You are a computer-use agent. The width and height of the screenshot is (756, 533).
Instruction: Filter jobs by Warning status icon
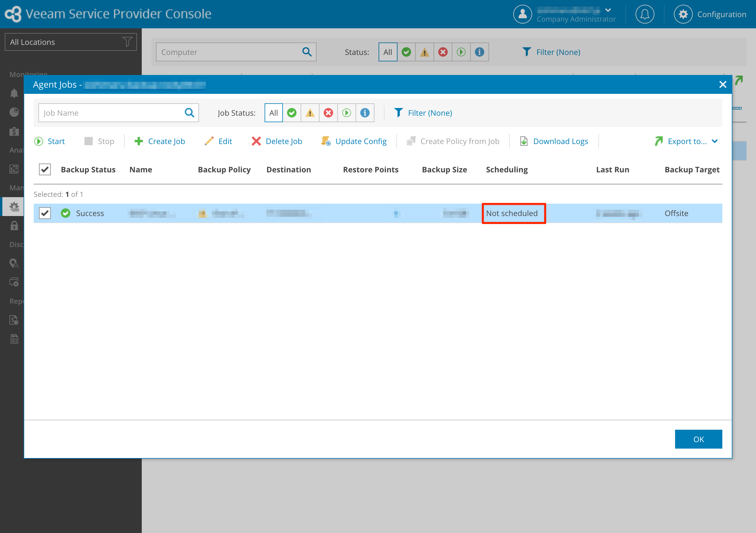(x=310, y=113)
